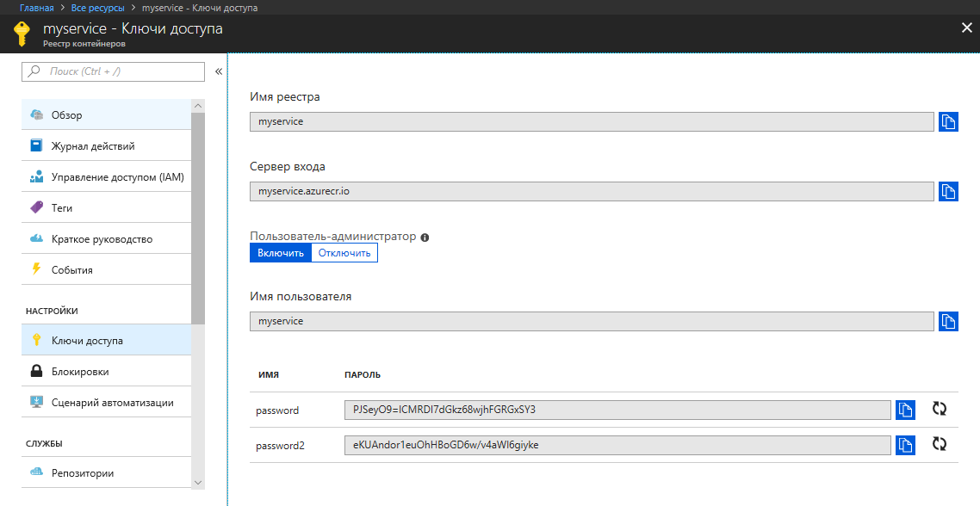The width and height of the screenshot is (980, 506).
Task: Regenerate the first password
Action: pyautogui.click(x=940, y=409)
